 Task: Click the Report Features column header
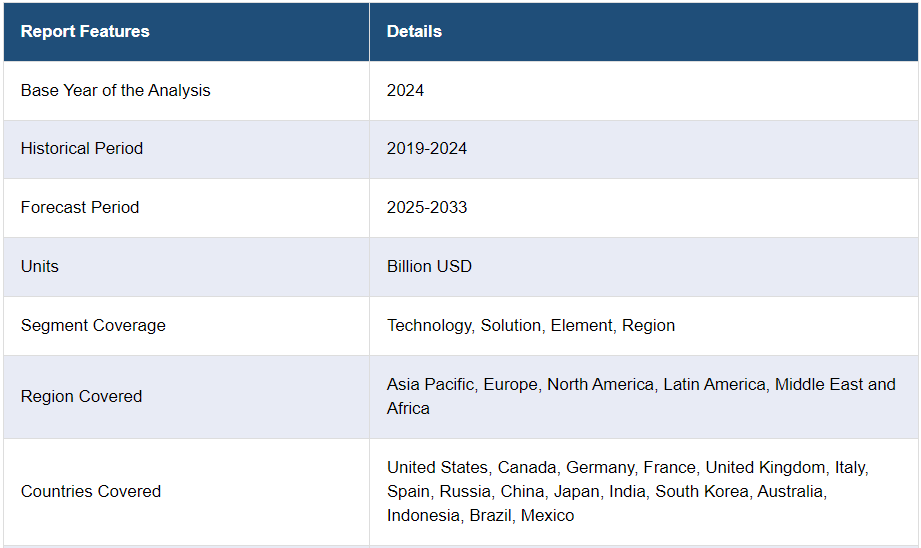[85, 31]
